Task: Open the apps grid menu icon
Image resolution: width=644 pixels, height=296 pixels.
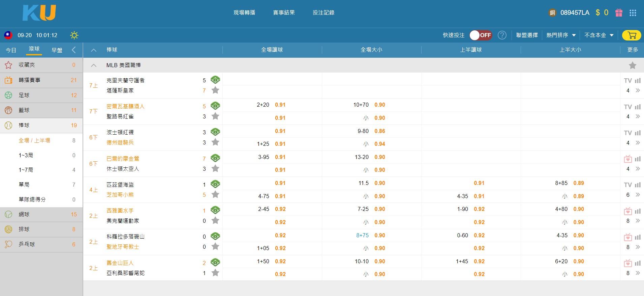Action: [x=633, y=13]
